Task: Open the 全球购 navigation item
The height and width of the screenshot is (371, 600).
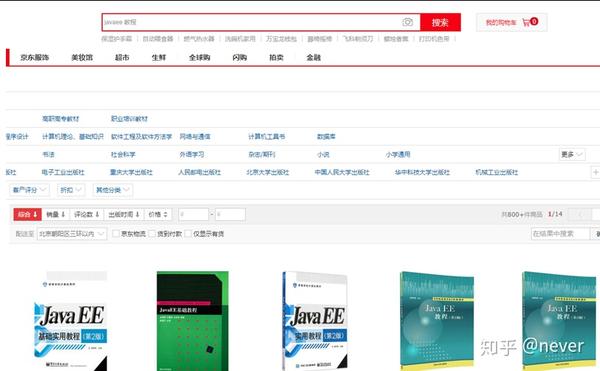Action: point(200,57)
